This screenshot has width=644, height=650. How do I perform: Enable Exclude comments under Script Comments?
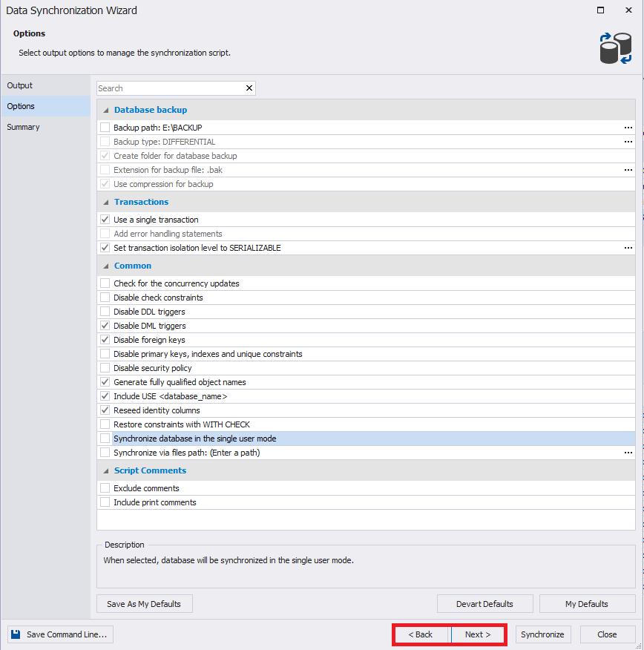(105, 487)
